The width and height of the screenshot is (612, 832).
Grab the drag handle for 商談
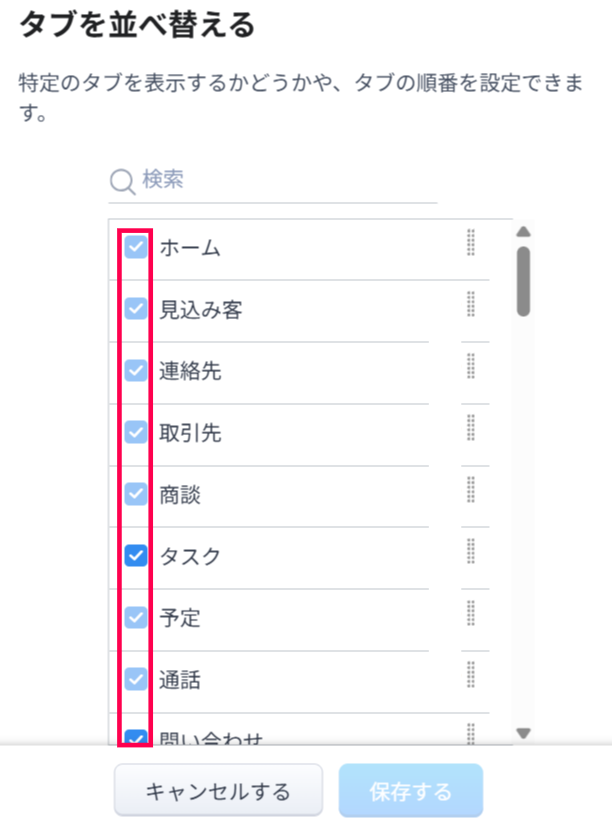471,491
